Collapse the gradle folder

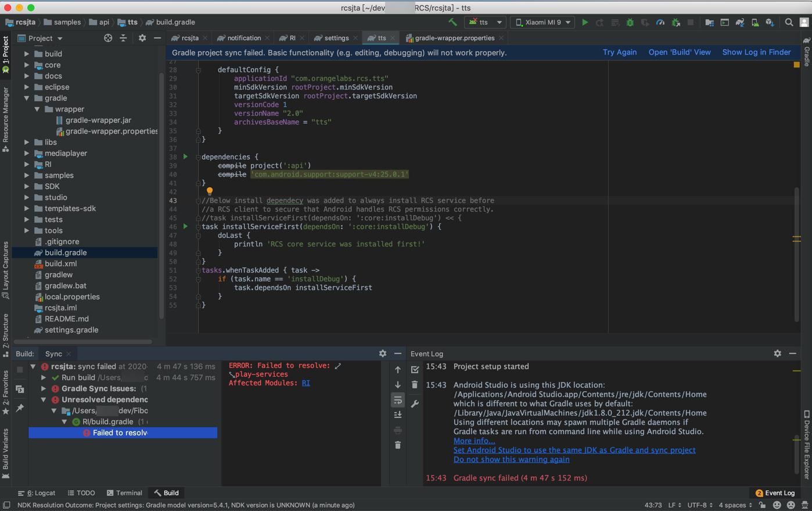coord(27,98)
